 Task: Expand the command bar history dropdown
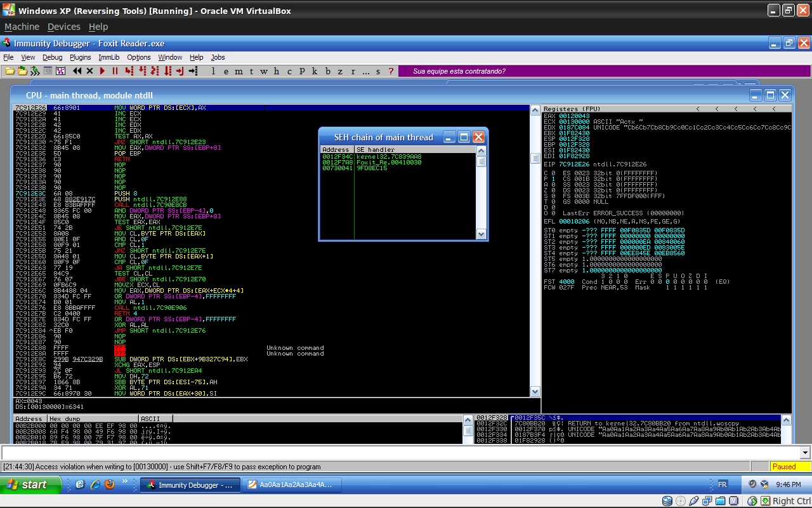pos(806,453)
